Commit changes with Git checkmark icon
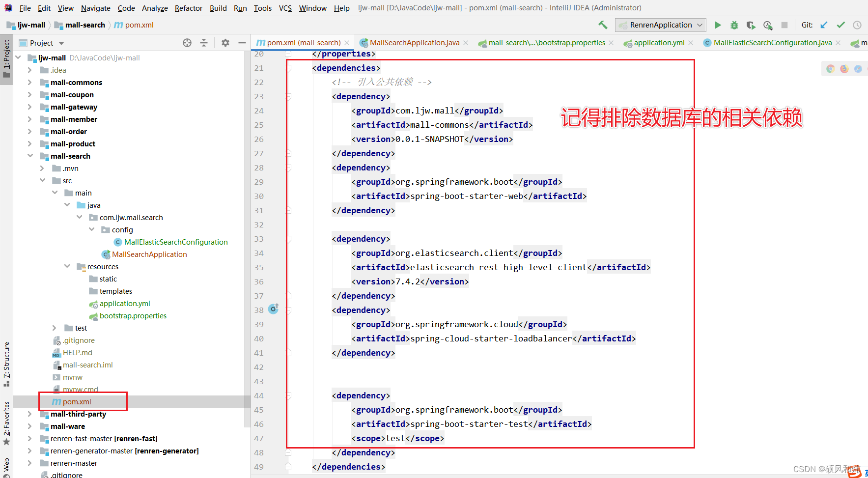This screenshot has width=868, height=478. 841,25
